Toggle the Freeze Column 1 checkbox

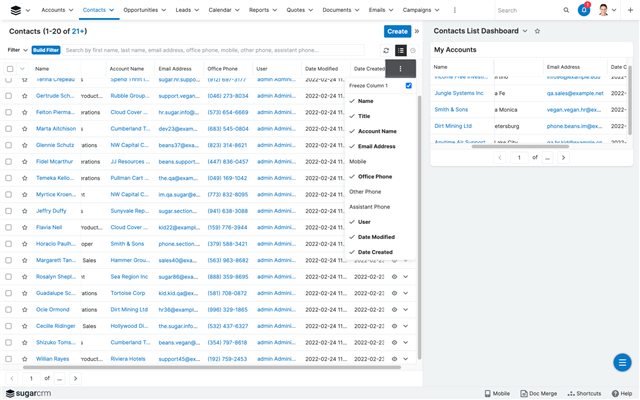408,86
